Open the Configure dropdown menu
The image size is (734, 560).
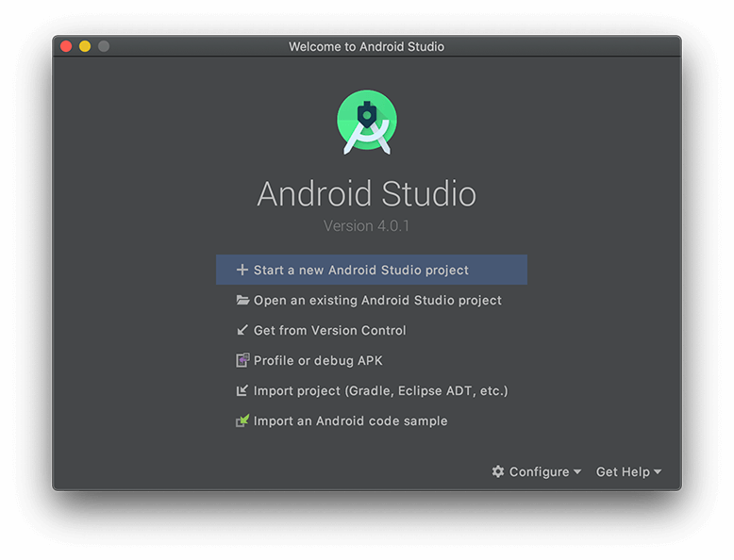tap(537, 471)
